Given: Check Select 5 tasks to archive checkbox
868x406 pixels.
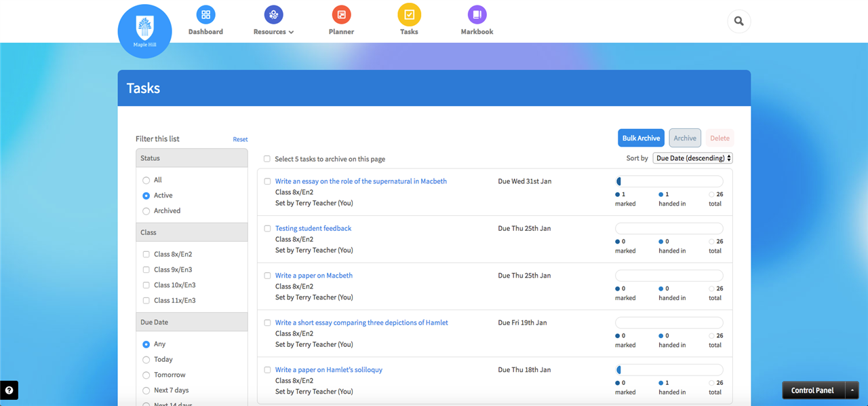Looking at the screenshot, I should (x=267, y=159).
